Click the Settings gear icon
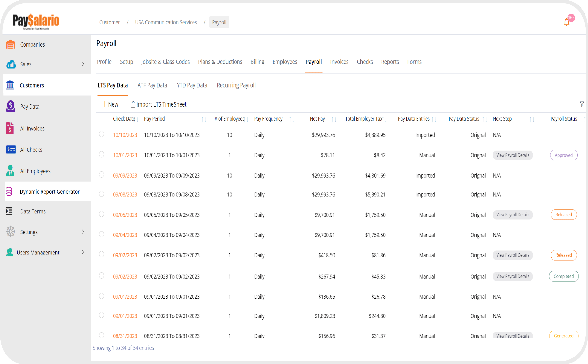 [x=11, y=232]
